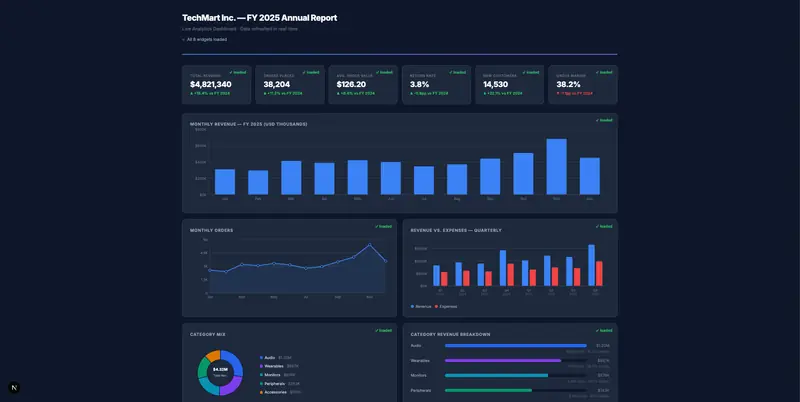Viewport: 800px width, 402px height.
Task: Select Monitors in Category Mix legend
Action: [x=278, y=375]
